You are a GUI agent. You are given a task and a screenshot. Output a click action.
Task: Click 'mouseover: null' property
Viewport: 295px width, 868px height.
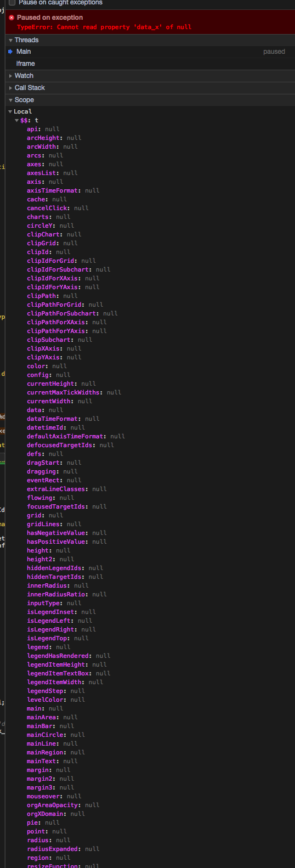pyautogui.click(x=54, y=796)
